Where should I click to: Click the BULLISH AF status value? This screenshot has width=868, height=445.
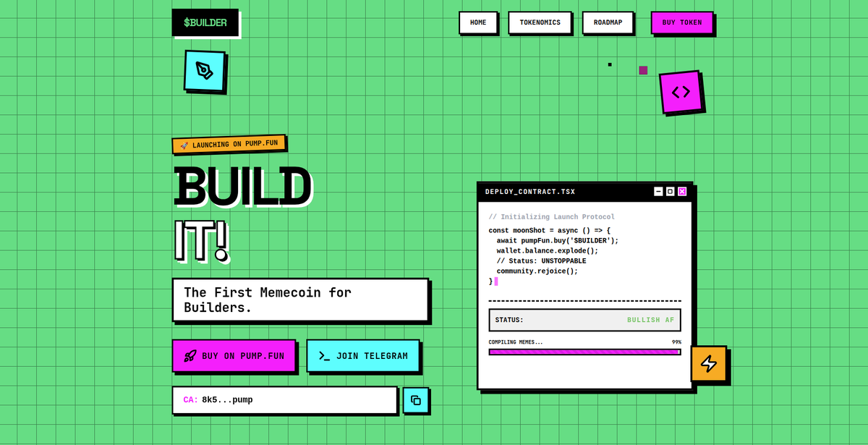pos(650,320)
